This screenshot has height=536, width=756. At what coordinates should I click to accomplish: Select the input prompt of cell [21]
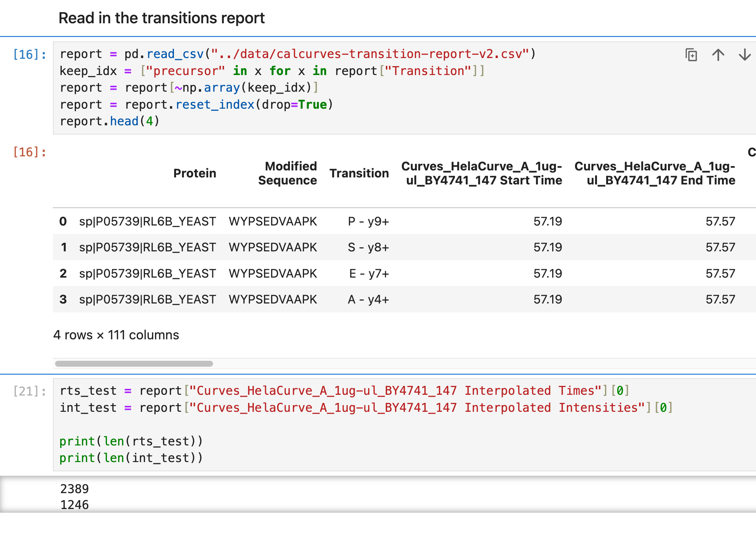[x=30, y=391]
